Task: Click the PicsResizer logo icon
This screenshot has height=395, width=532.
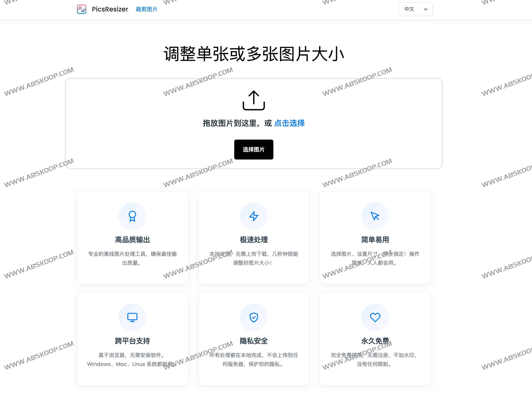Action: pos(81,9)
